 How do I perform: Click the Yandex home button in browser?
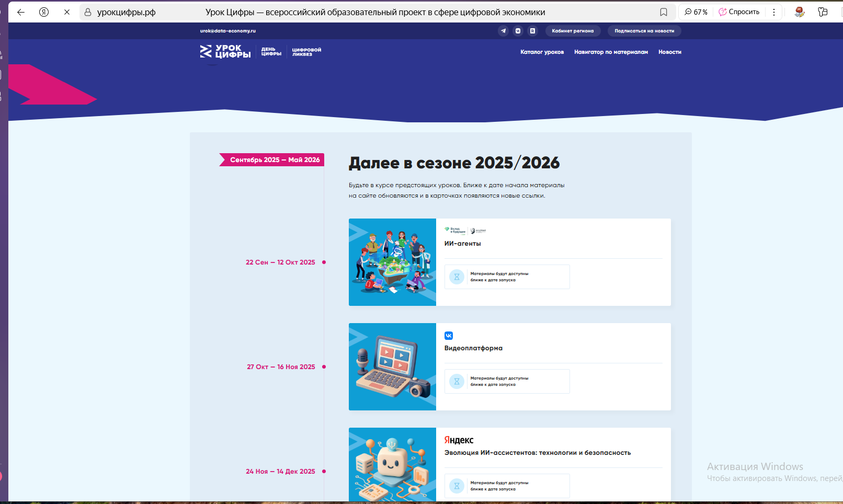coord(44,12)
